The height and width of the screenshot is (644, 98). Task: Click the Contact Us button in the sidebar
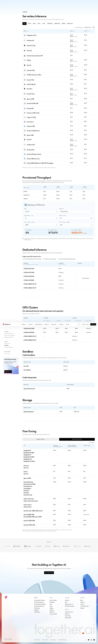click(8, 371)
